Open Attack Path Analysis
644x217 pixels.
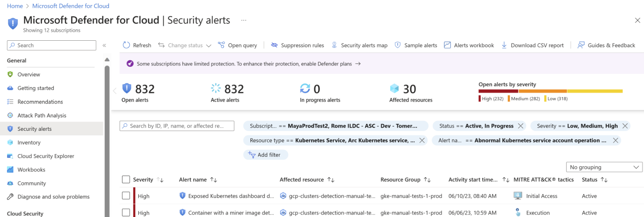[x=42, y=115]
